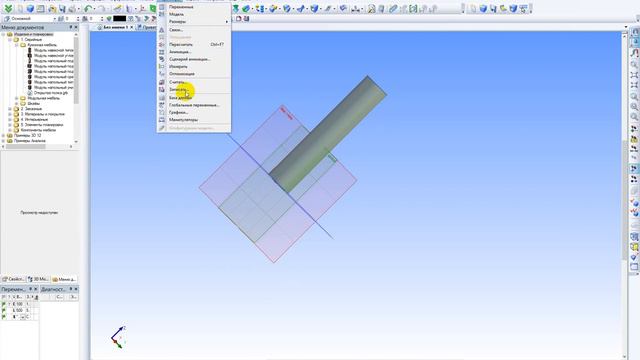Collapse the 'Кухонная мебель' folder node
Image resolution: width=640 pixels, height=360 pixels.
click(x=17, y=45)
